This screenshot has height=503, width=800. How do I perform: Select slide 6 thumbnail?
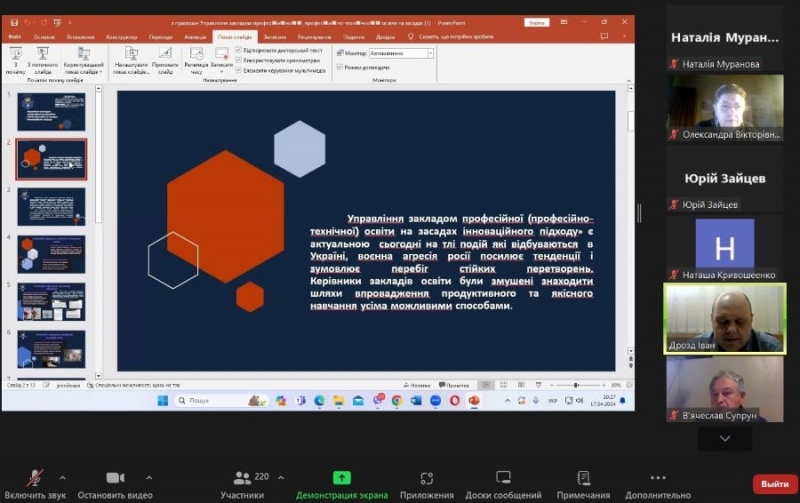(52, 349)
